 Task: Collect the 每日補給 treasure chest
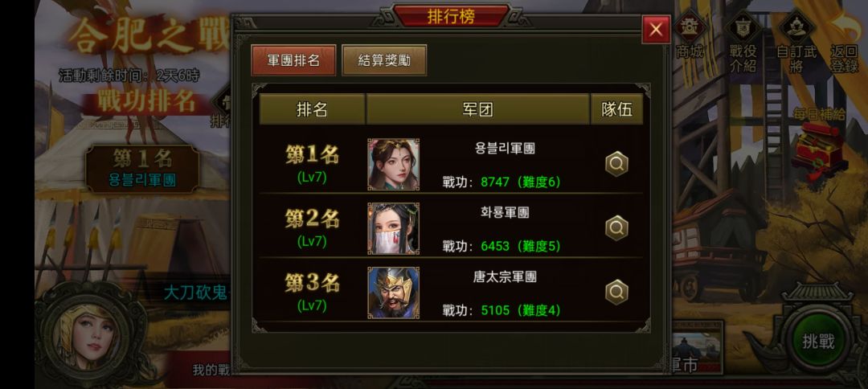pos(819,149)
